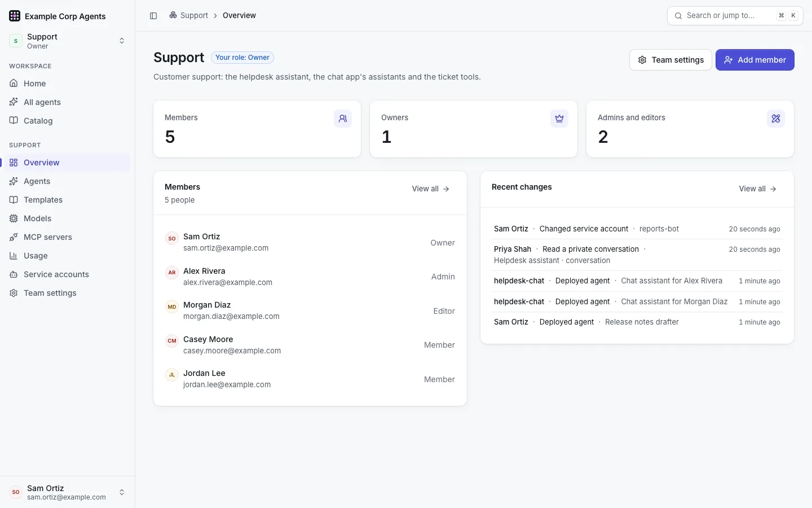Click the reports-bot change entry
The height and width of the screenshot is (508, 812).
[x=659, y=229]
